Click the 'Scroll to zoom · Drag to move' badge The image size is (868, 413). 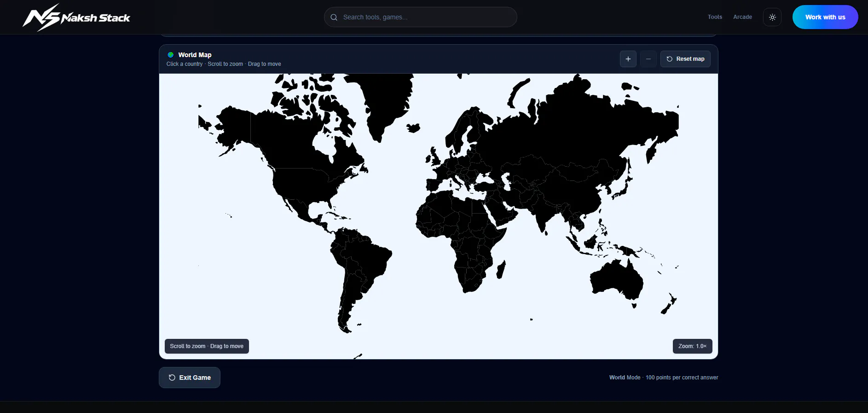[207, 346]
